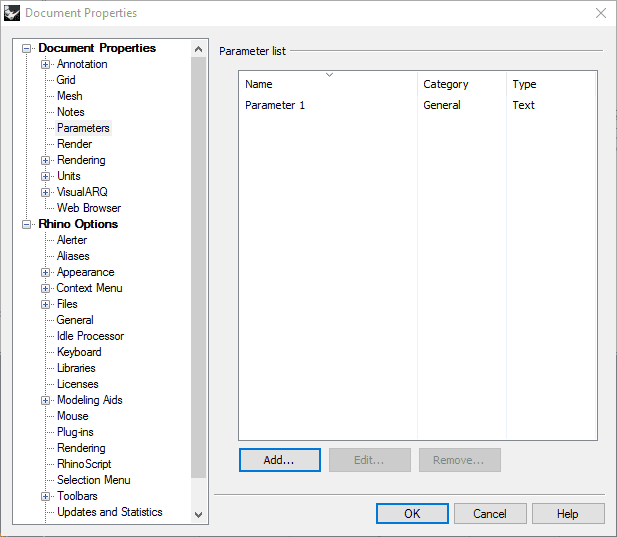
Task: Open the Web Browser page
Action: coord(89,208)
